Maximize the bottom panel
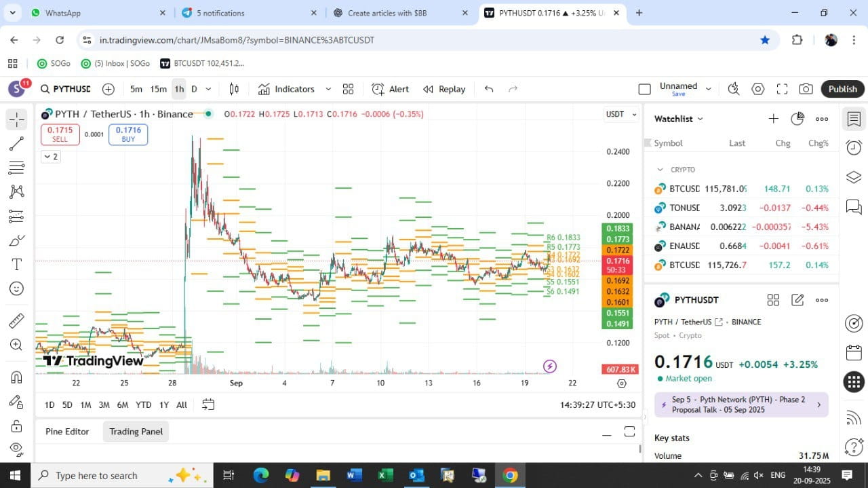Image resolution: width=868 pixels, height=488 pixels. tap(629, 432)
